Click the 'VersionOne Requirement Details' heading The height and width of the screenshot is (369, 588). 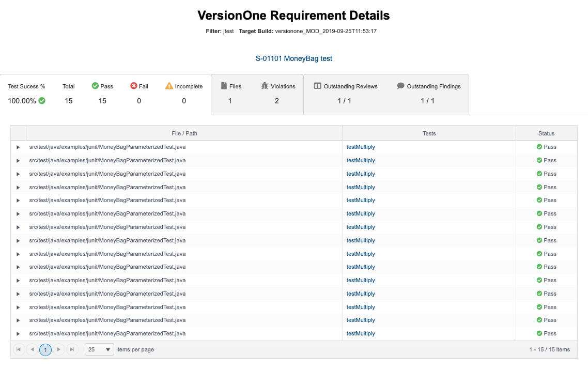click(293, 16)
